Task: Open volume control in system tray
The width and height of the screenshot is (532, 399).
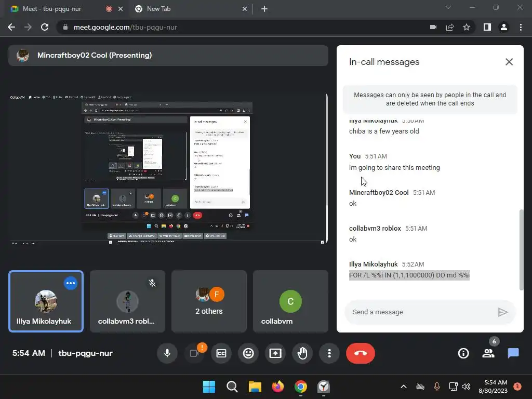Action: point(466,387)
